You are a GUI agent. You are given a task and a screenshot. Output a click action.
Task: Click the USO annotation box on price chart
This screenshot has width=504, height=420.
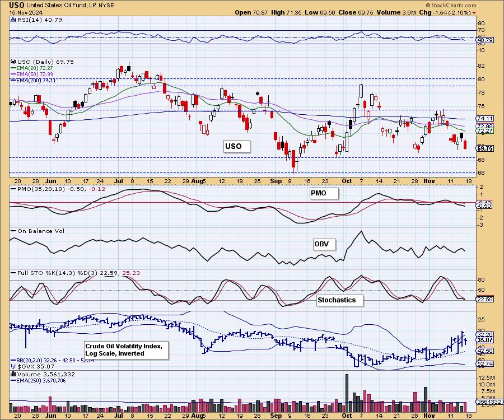(x=236, y=146)
